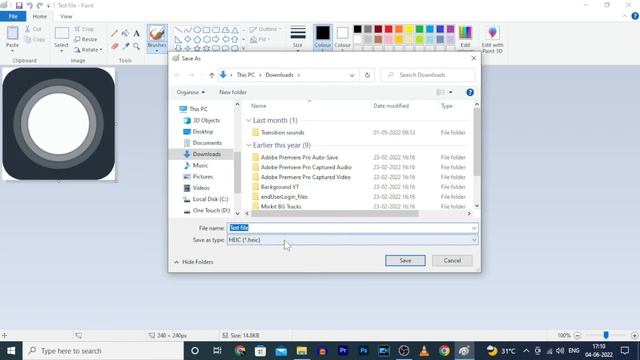The height and width of the screenshot is (360, 640).
Task: Select Pictures in the navigation pane
Action: tap(198, 177)
